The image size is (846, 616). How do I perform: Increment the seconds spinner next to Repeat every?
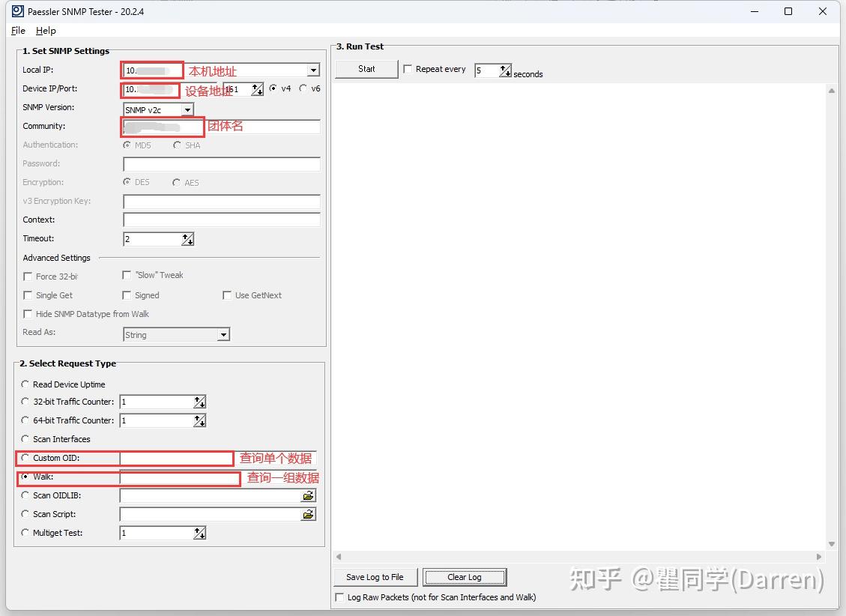[504, 66]
